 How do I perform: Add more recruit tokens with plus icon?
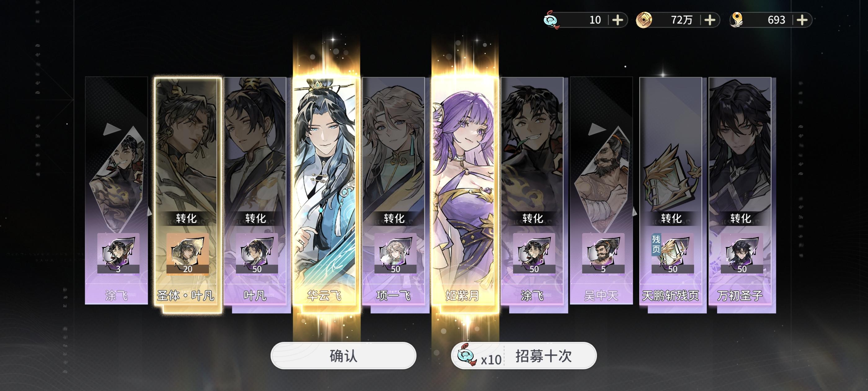(617, 20)
